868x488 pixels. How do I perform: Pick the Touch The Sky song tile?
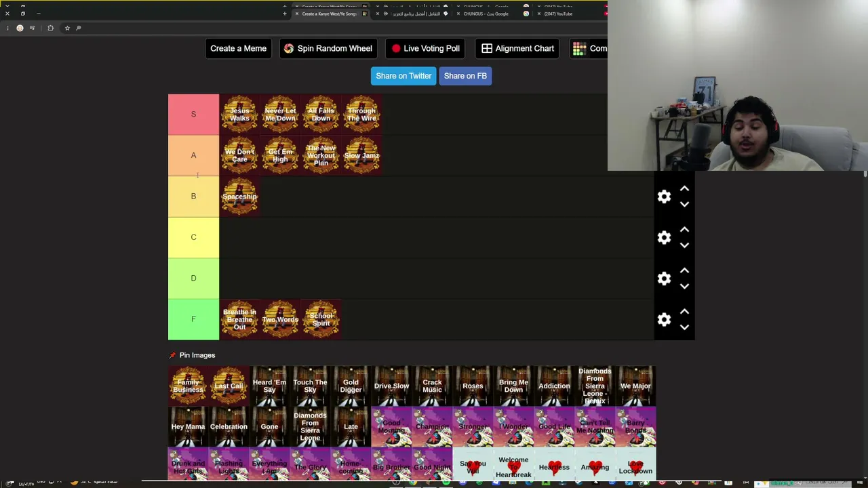click(x=310, y=386)
